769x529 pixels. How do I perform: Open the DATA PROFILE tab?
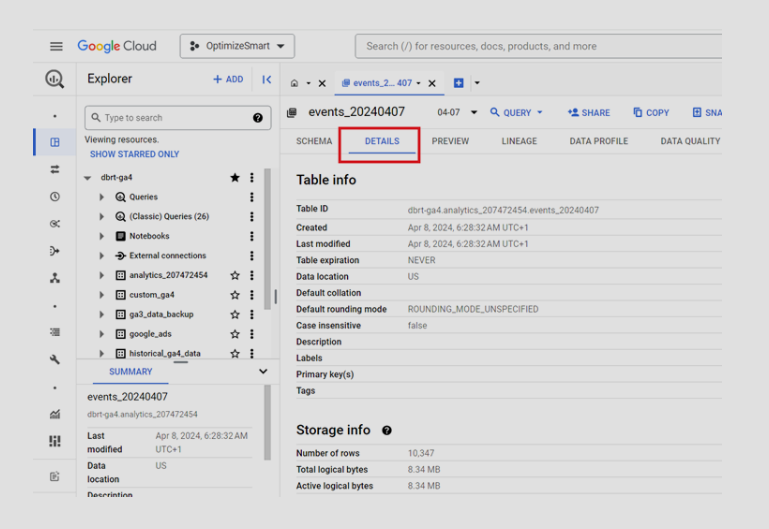tap(598, 141)
